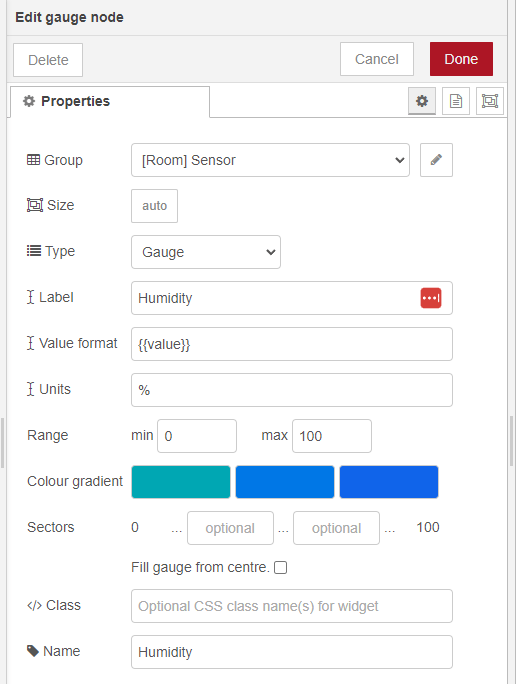Click the red icon in Label field
The height and width of the screenshot is (684, 516).
[x=431, y=298]
